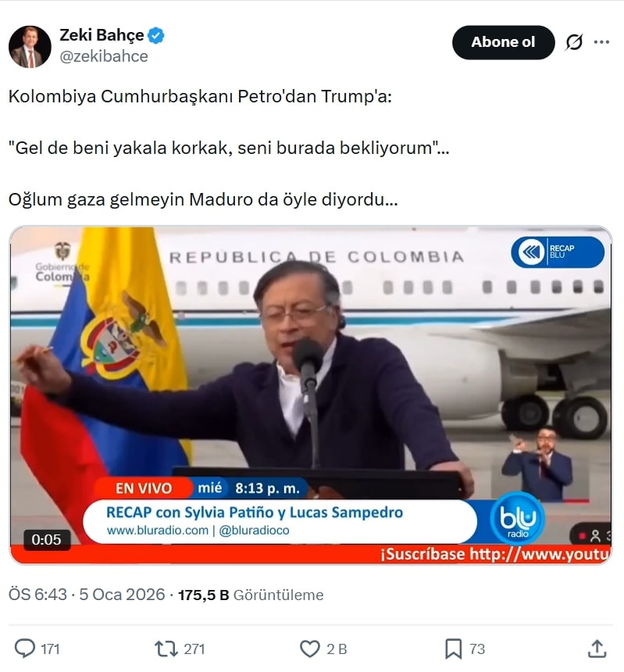The width and height of the screenshot is (624, 672).
Task: Click the ÖS 6:43 · 5 Oca 2026 timestamp
Action: coord(87,595)
